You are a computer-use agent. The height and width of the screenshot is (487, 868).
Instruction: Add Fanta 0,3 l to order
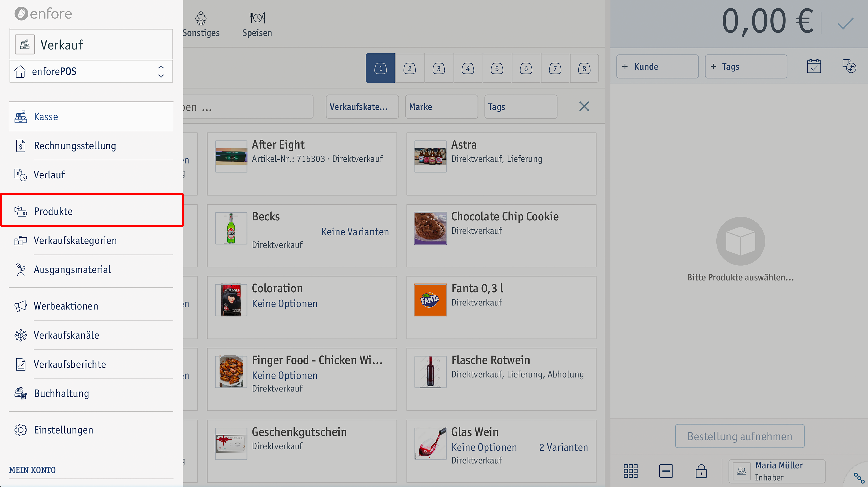tap(501, 308)
